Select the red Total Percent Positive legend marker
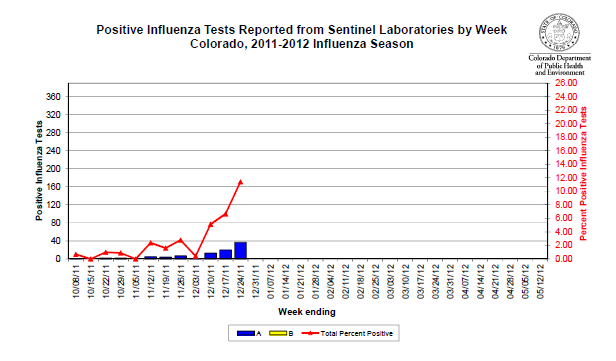The height and width of the screenshot is (361, 616). 310,333
